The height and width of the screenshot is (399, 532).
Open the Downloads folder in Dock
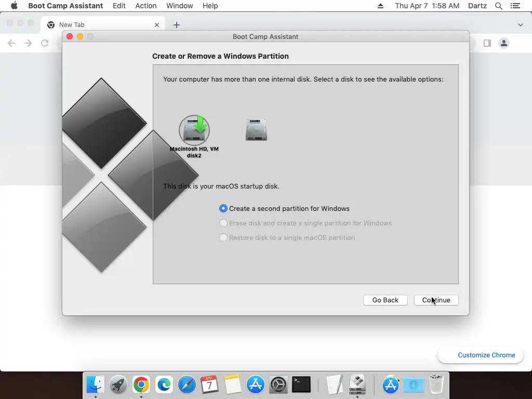[413, 384]
